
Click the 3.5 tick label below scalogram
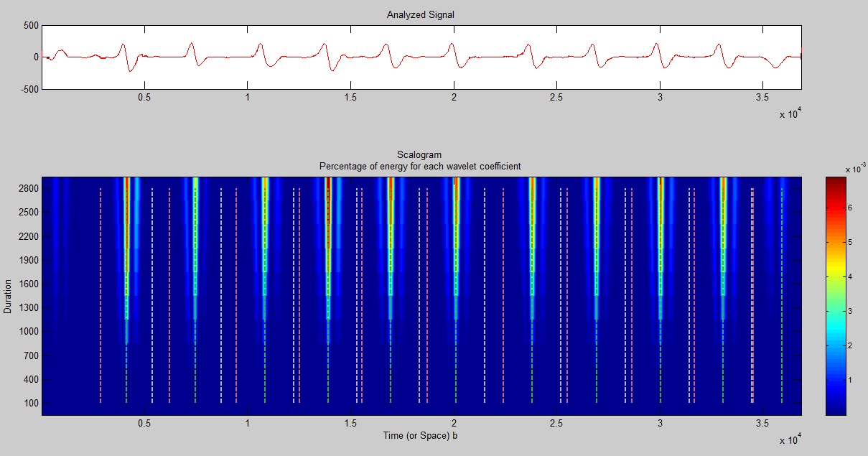[x=762, y=424]
